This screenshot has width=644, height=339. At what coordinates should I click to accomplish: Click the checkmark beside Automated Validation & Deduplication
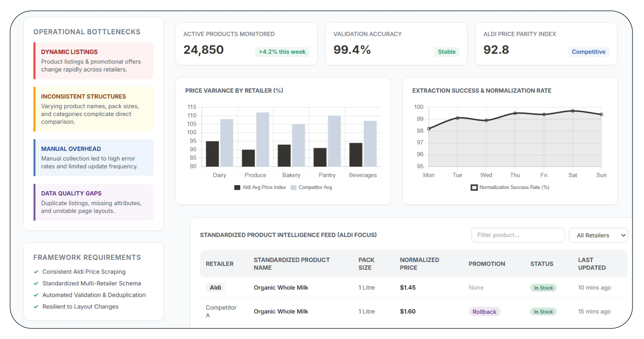coord(36,295)
